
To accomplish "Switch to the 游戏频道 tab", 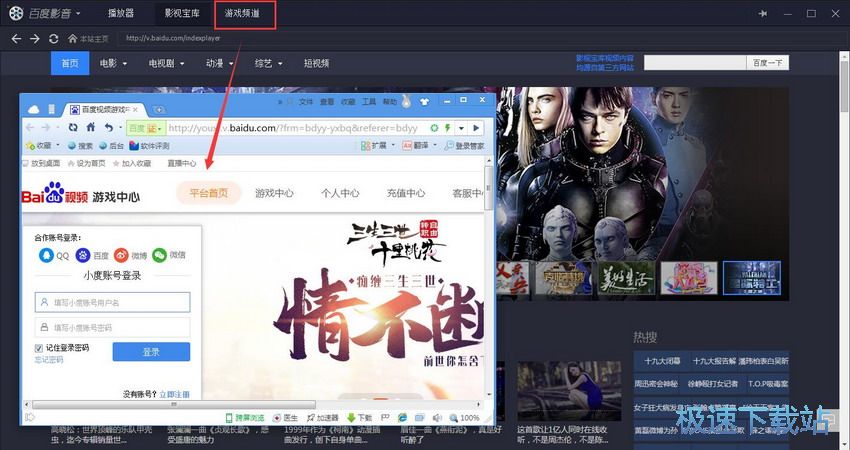I will pyautogui.click(x=242, y=13).
